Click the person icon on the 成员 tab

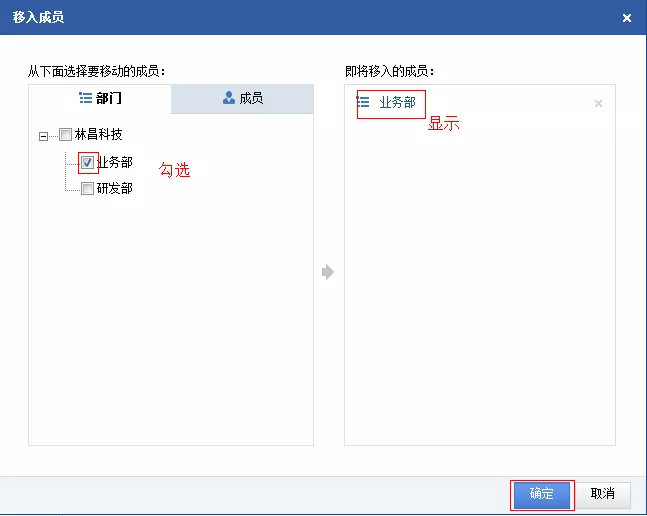tap(229, 98)
